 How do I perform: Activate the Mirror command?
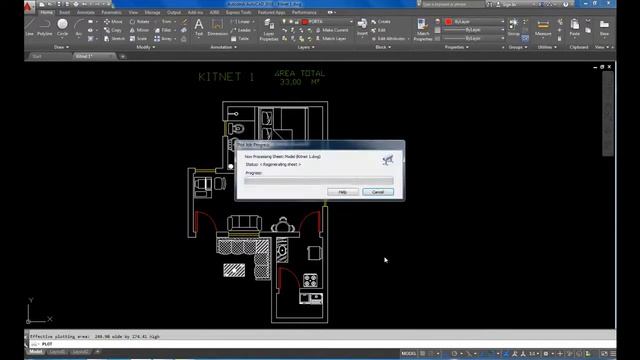139,30
